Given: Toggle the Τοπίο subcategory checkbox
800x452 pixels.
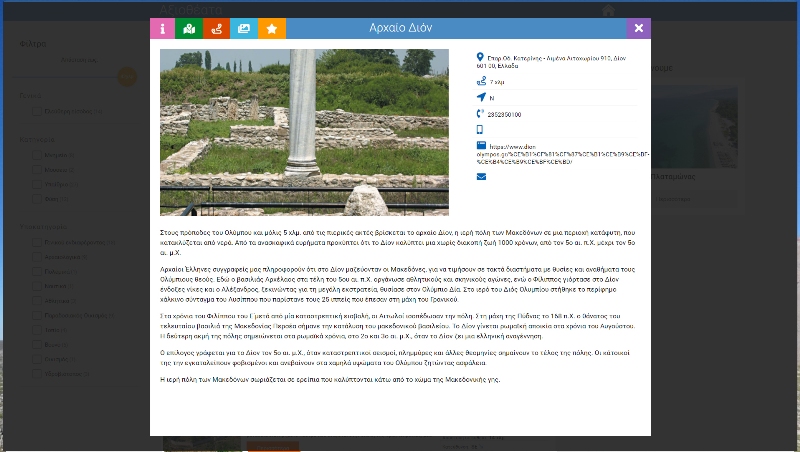Looking at the screenshot, I should [x=37, y=330].
